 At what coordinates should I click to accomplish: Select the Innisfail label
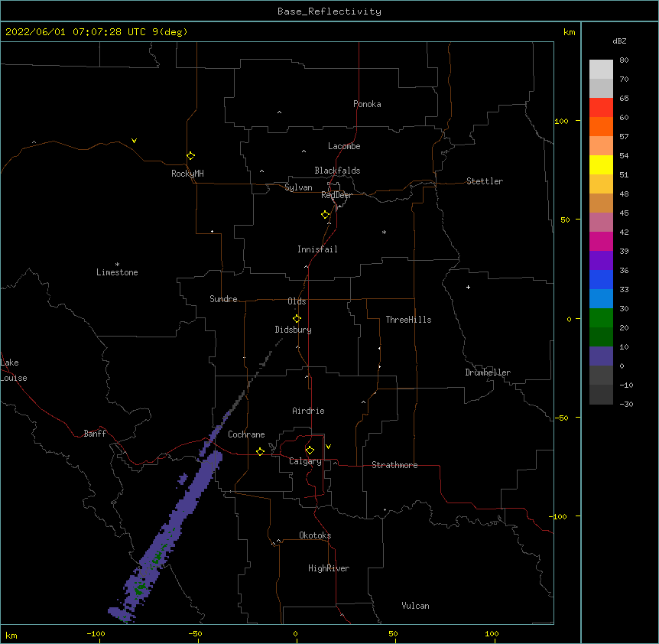click(317, 249)
